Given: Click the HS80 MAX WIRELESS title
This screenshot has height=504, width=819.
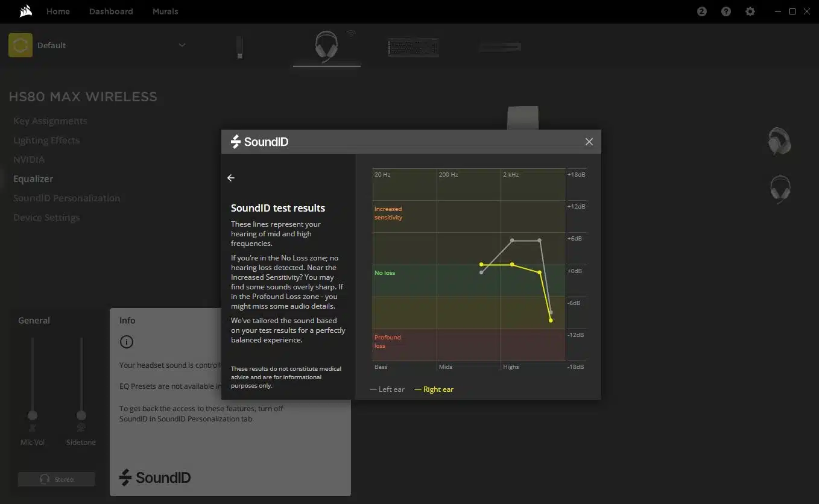Looking at the screenshot, I should [x=83, y=97].
